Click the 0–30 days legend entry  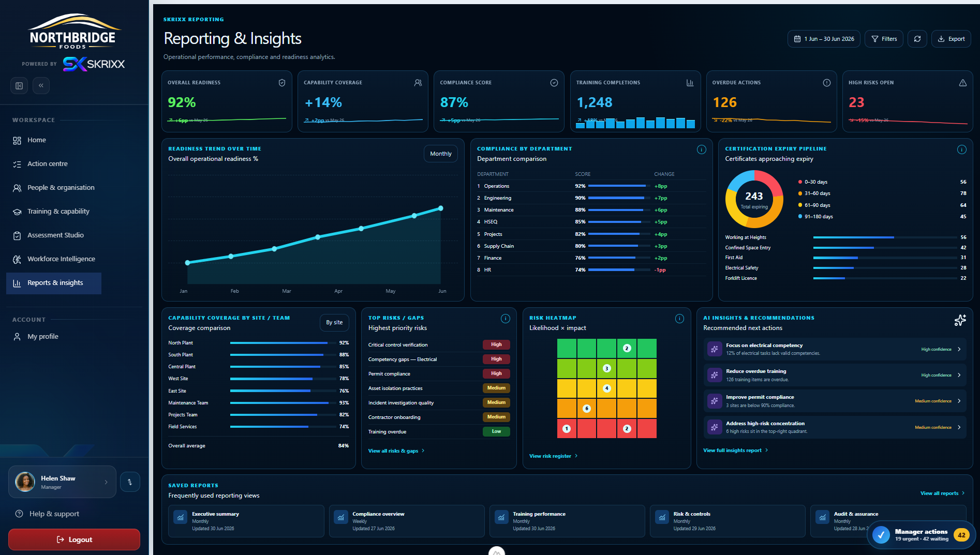(882, 182)
